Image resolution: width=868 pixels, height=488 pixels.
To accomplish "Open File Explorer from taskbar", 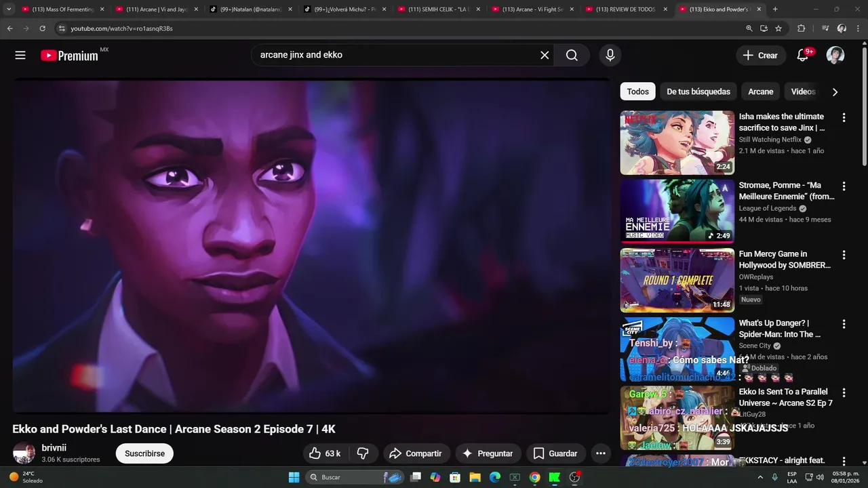I will (x=475, y=477).
